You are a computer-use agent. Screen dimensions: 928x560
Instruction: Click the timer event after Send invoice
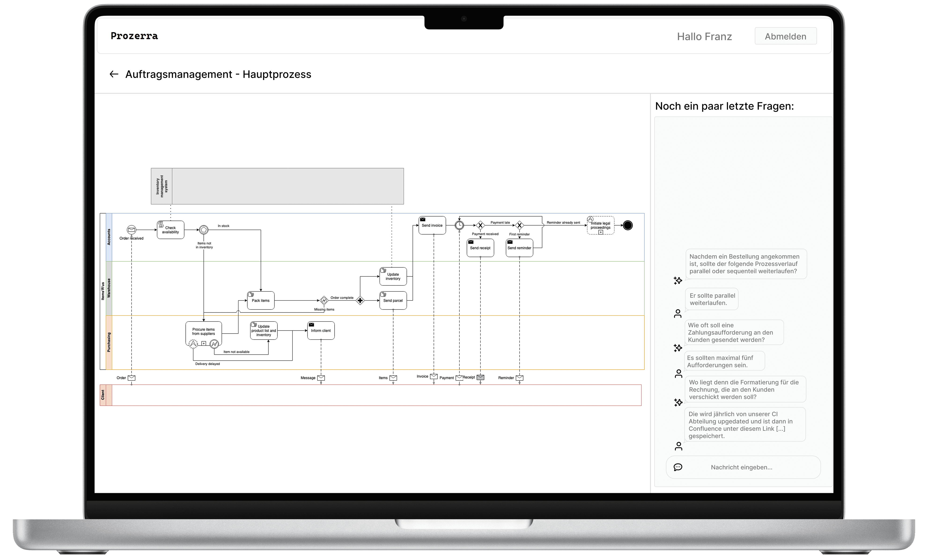click(459, 225)
